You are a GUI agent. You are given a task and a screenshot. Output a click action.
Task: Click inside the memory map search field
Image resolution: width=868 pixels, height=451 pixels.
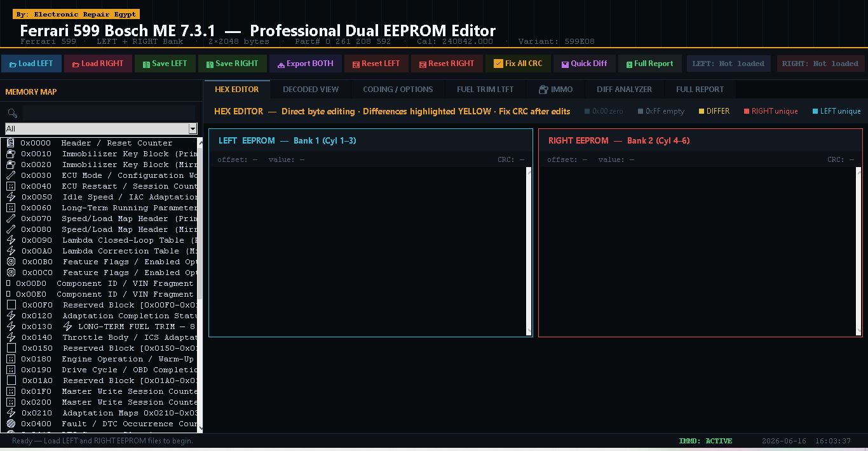pos(109,113)
